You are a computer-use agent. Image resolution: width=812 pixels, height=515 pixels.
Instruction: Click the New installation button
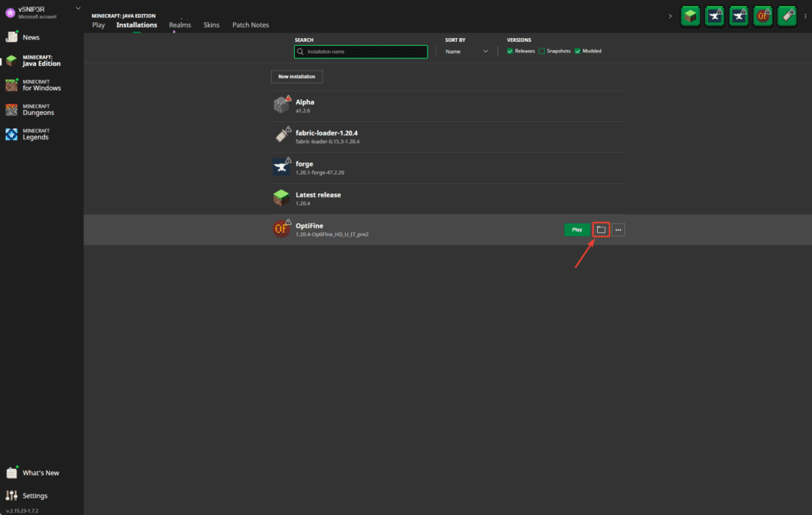click(x=297, y=77)
